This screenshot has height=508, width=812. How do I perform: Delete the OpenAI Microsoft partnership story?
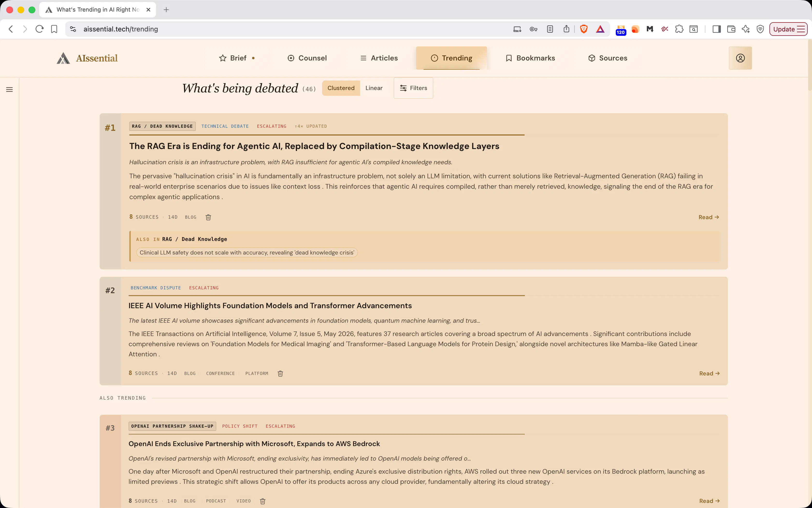(263, 501)
